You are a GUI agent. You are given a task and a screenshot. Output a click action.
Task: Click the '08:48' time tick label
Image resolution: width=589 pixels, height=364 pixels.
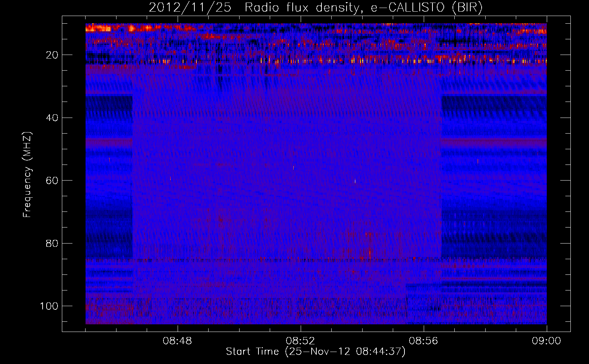click(x=178, y=341)
